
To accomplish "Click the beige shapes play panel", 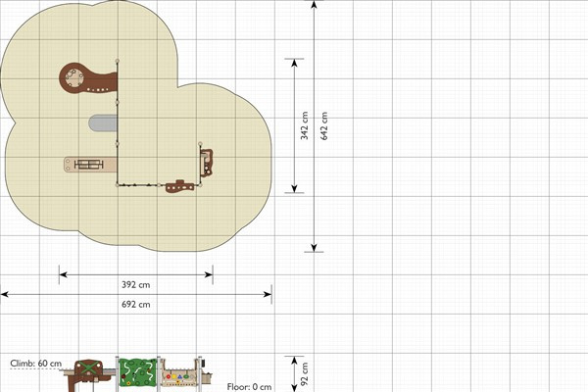I will 179,372.
